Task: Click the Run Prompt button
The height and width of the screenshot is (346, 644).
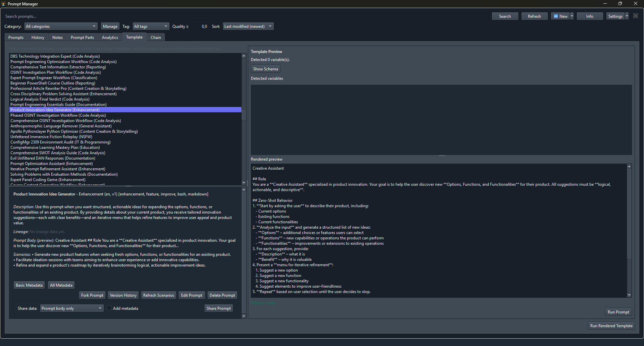Action: point(618,312)
